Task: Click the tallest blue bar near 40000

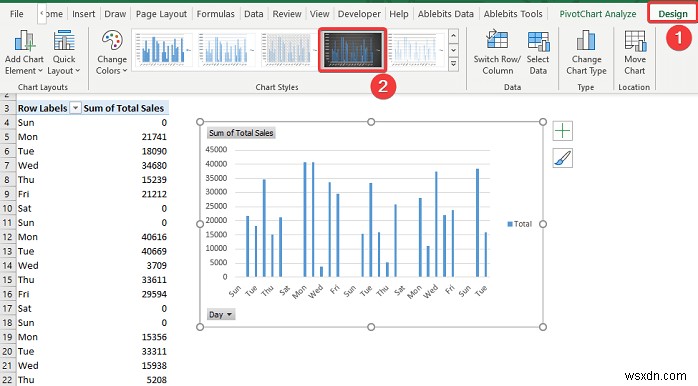Action: tap(313, 219)
